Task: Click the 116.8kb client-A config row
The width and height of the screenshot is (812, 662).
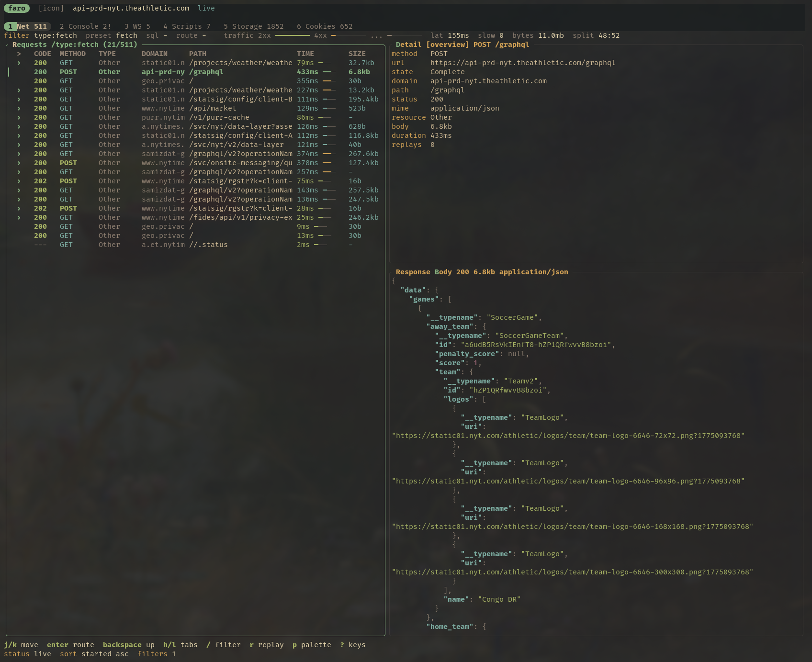Action: (x=196, y=135)
